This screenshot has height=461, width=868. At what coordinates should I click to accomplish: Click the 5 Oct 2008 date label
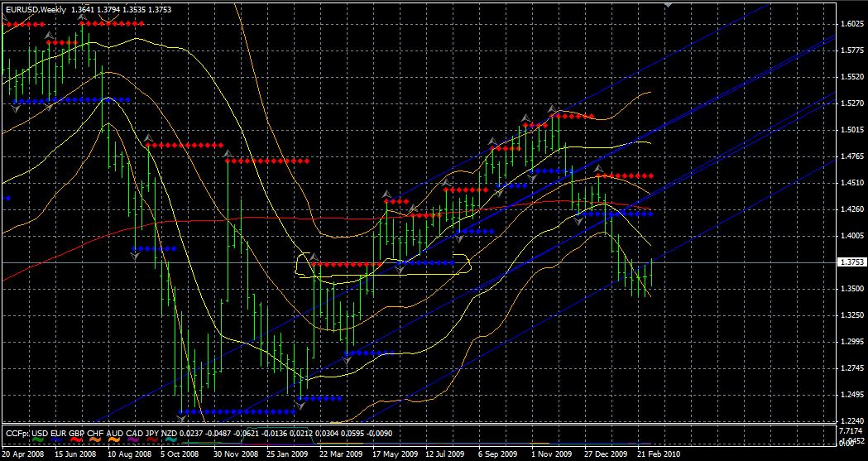pyautogui.click(x=180, y=454)
